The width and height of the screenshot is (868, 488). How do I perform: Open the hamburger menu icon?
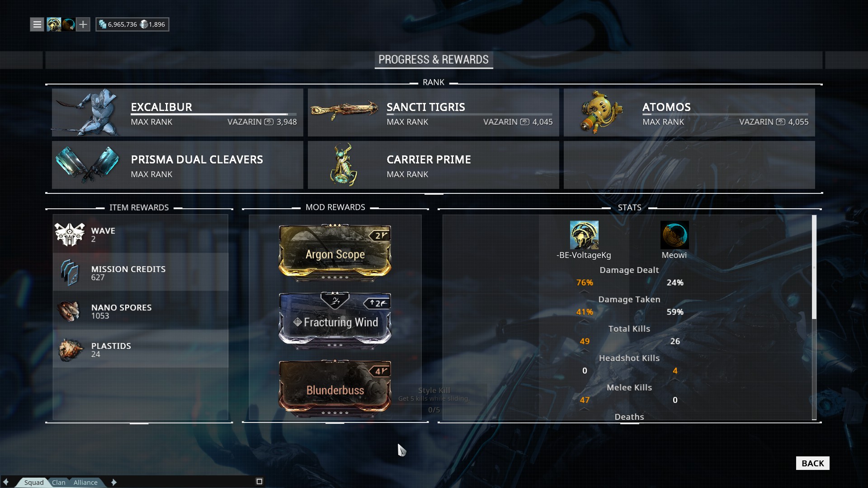coord(37,24)
